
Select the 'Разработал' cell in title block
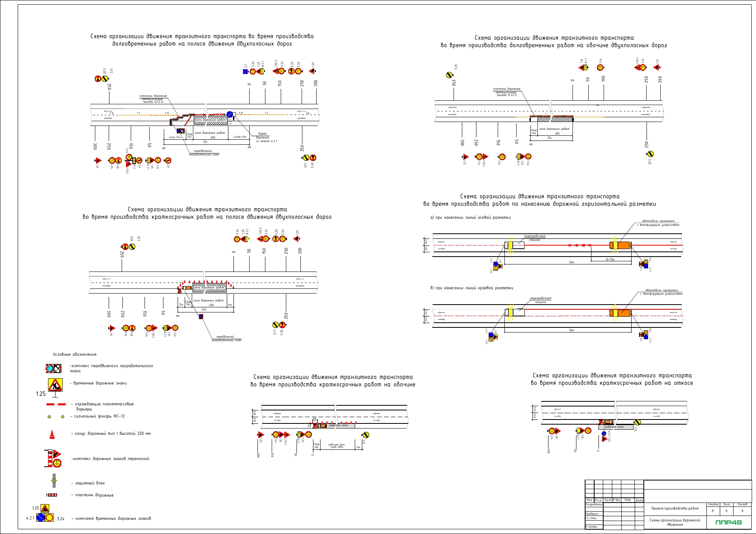click(x=594, y=504)
